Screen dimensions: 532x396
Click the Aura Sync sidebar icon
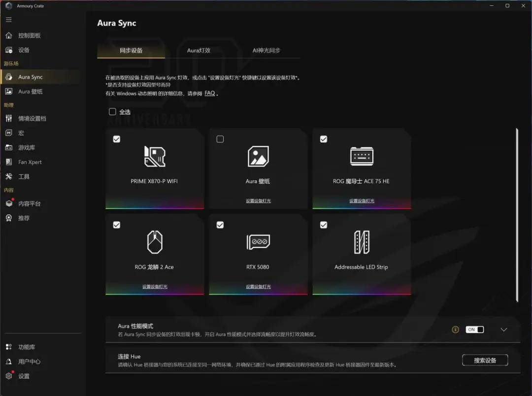coord(9,77)
